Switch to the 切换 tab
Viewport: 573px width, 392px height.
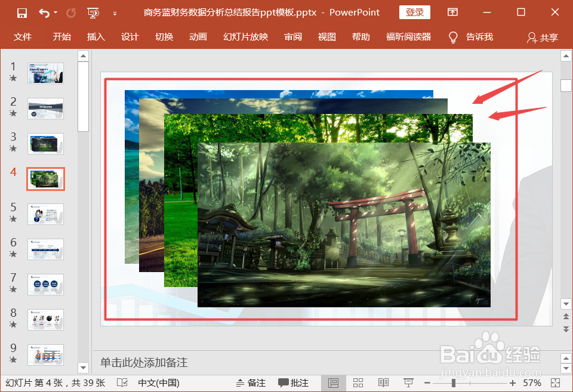[x=164, y=37]
